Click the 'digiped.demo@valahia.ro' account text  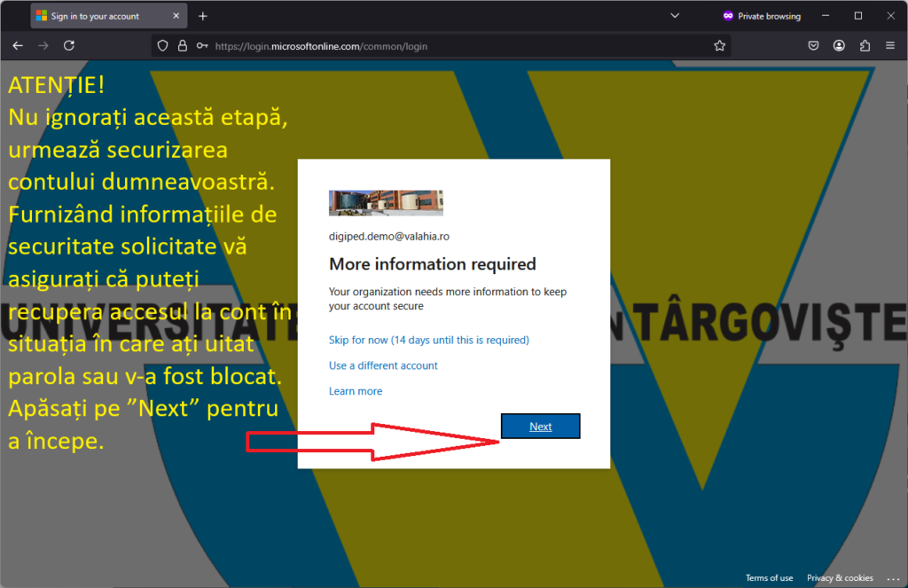(x=388, y=237)
